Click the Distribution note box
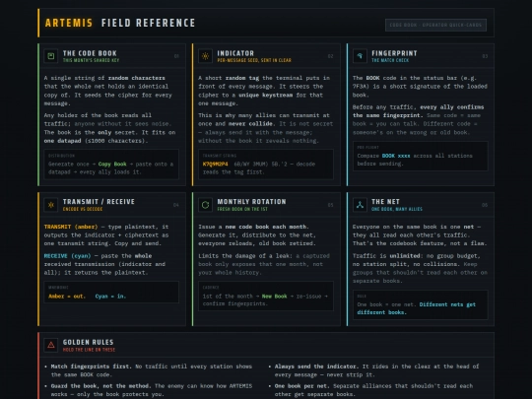 coord(111,165)
